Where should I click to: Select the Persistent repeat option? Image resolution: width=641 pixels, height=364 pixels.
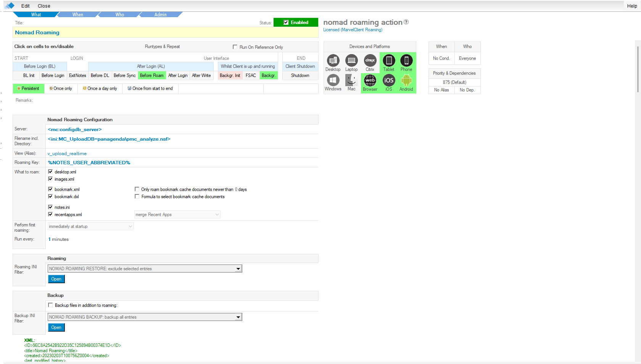click(29, 88)
